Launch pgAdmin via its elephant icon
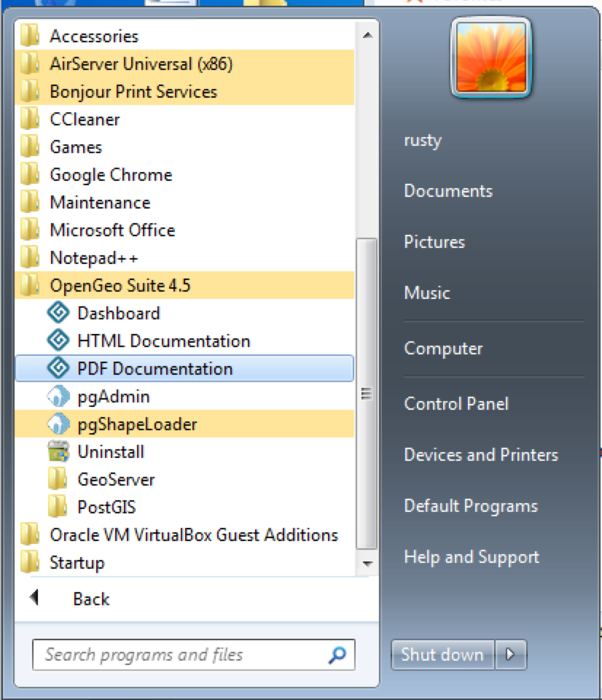This screenshot has height=700, width=602. (58, 396)
